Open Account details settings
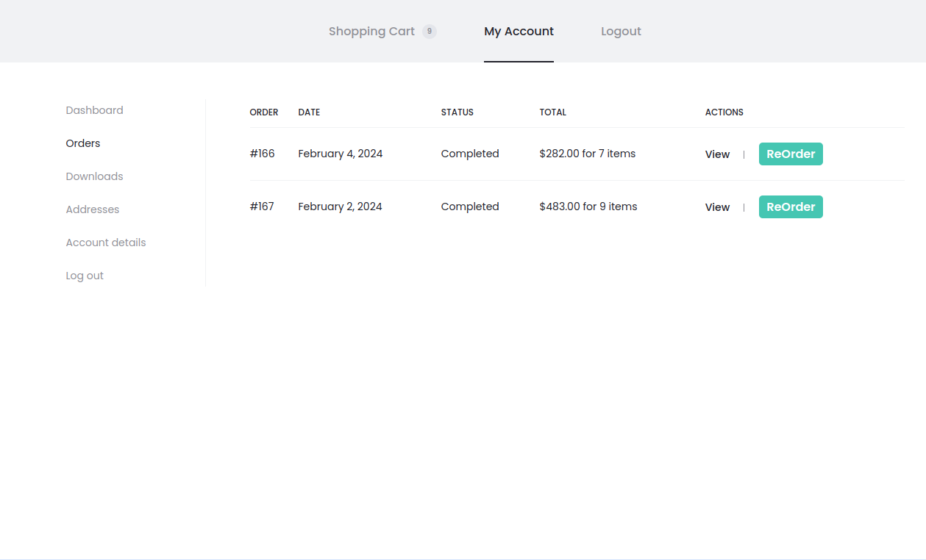This screenshot has width=926, height=560. pyautogui.click(x=105, y=242)
